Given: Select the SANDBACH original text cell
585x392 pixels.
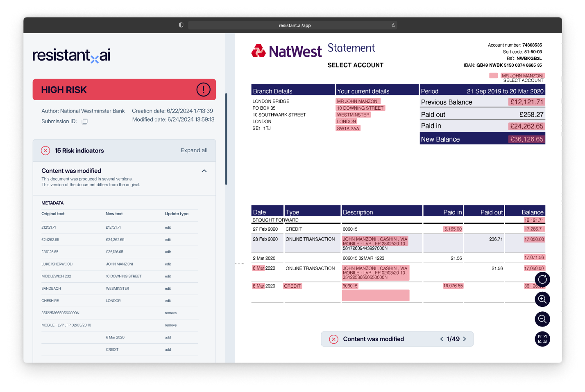Looking at the screenshot, I should [51, 288].
